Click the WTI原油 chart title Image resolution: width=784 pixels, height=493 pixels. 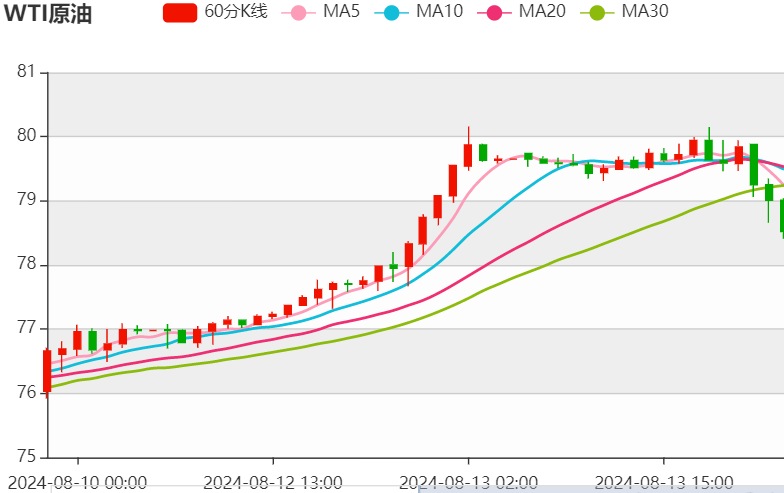48,14
